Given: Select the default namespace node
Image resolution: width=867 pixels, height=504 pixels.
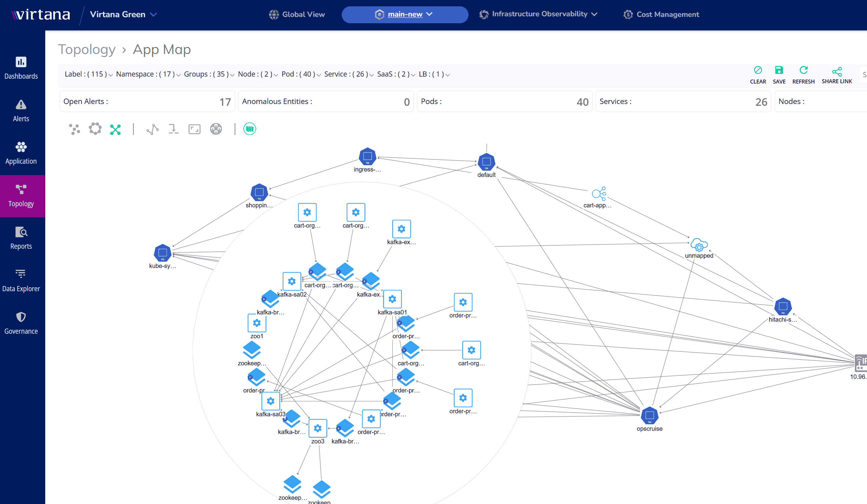Looking at the screenshot, I should (x=487, y=162).
